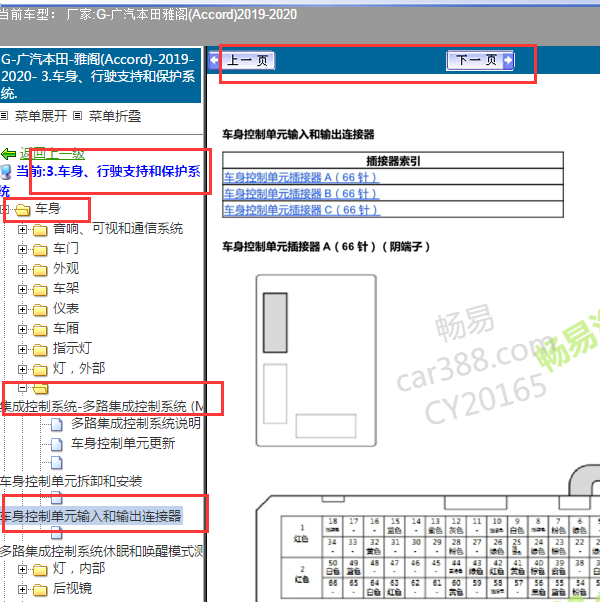
Task: Expand the 指示灯 folder node
Action: coord(22,349)
